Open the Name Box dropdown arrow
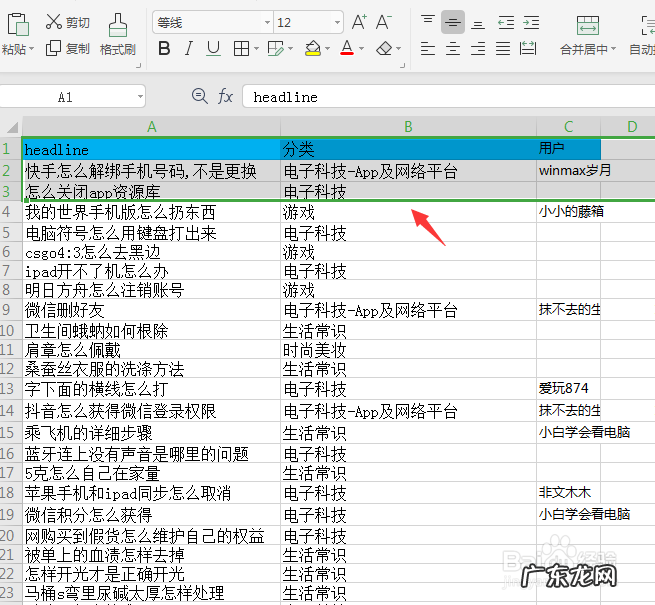Screen dimensions: 655x605 [140, 97]
